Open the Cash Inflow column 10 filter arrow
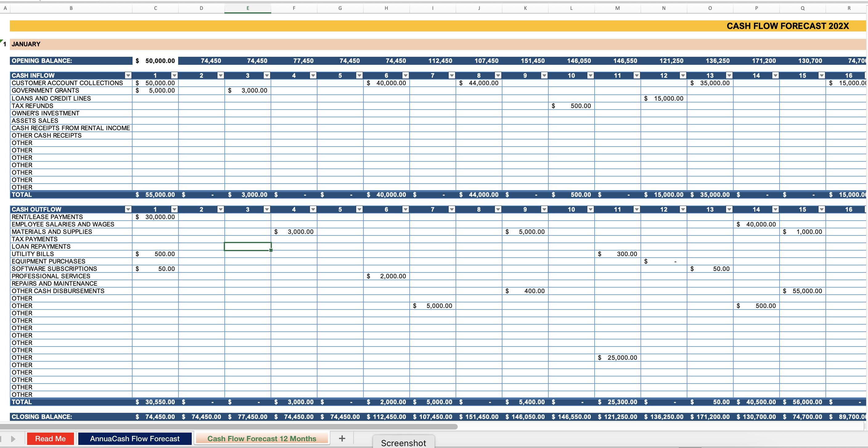 pyautogui.click(x=590, y=75)
